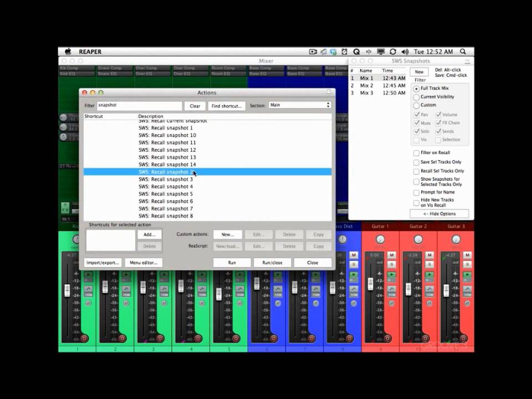Viewport: 532px width, 399px height.
Task: Open envelope trim button on track 4
Action: pyautogui.click(x=202, y=291)
